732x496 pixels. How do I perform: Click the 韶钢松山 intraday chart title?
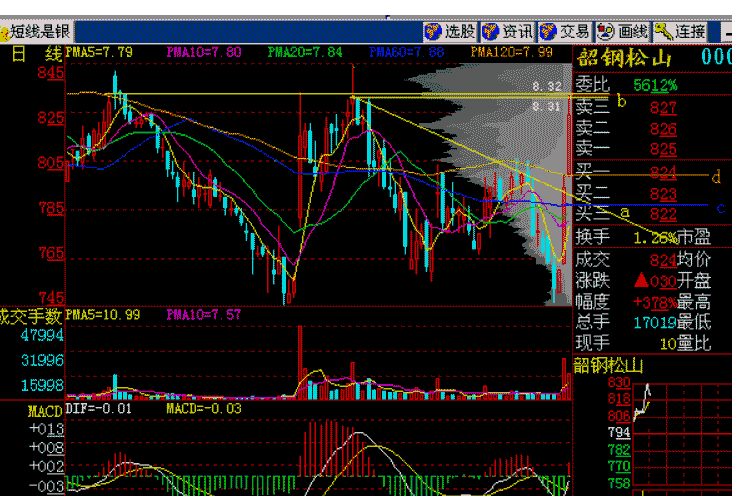pyautogui.click(x=608, y=366)
